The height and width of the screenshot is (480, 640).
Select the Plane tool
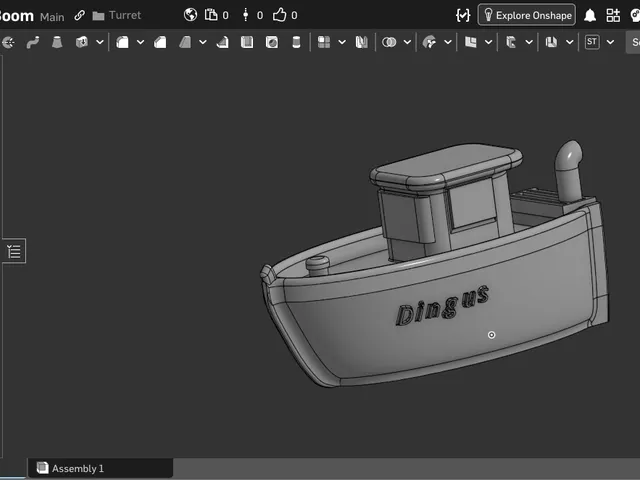pyautogui.click(x=471, y=42)
